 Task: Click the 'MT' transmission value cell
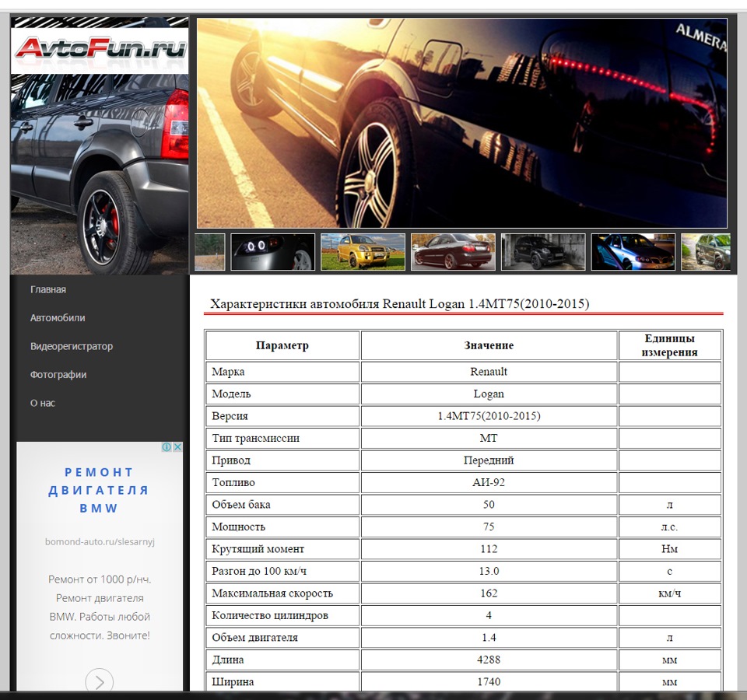pyautogui.click(x=489, y=439)
